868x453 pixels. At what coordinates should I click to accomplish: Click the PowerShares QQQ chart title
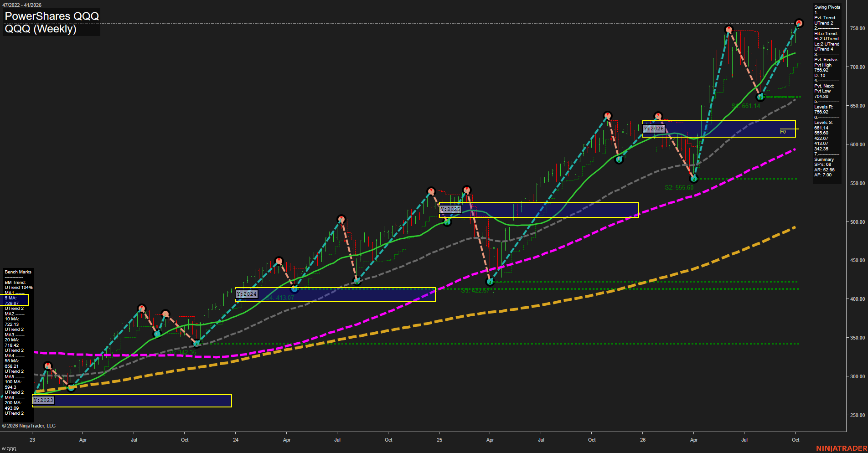[x=52, y=16]
